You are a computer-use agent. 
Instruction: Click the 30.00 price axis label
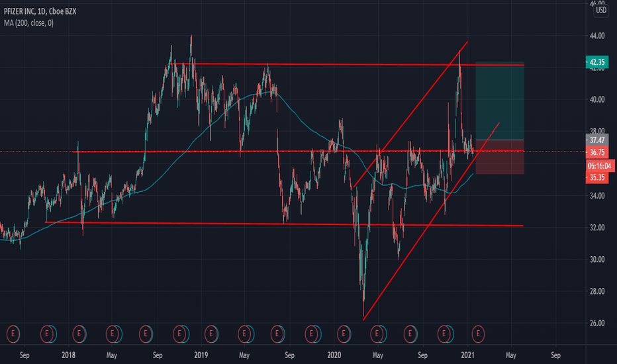click(597, 259)
